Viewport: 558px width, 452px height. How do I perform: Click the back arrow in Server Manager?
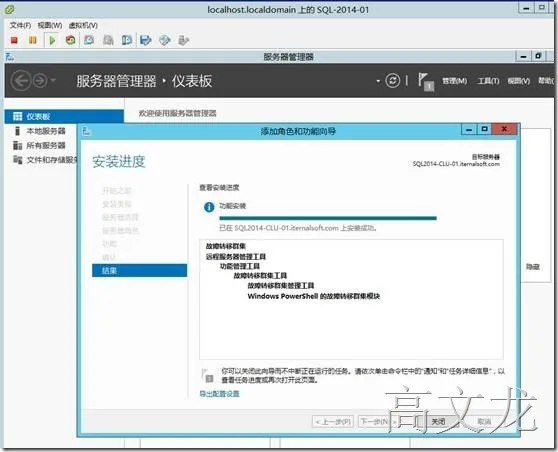coord(20,81)
